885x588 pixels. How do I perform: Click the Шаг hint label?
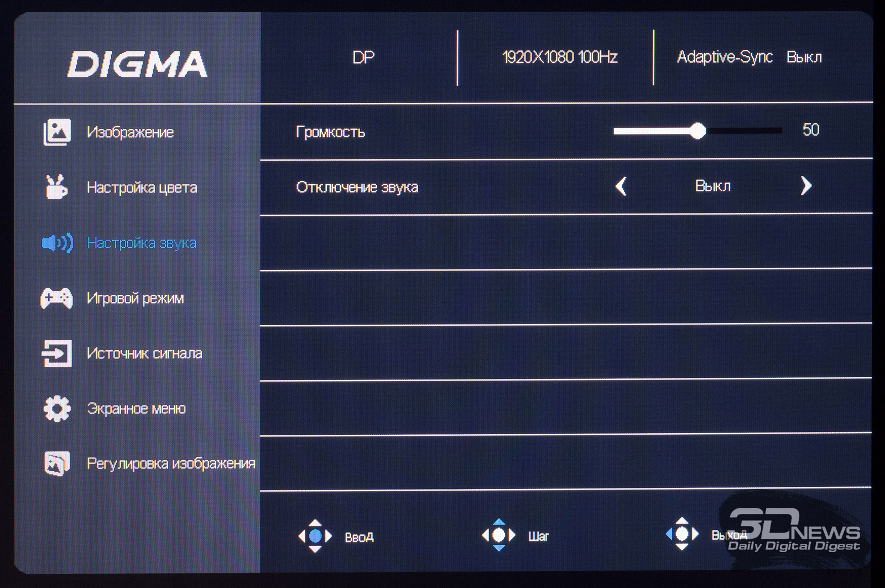pyautogui.click(x=538, y=536)
